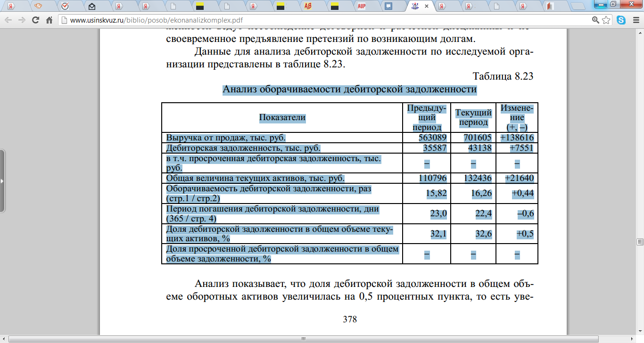Click row label 'в т.ч. просроченная дебиторская задолженность'
644x343 pixels.
click(x=273, y=163)
